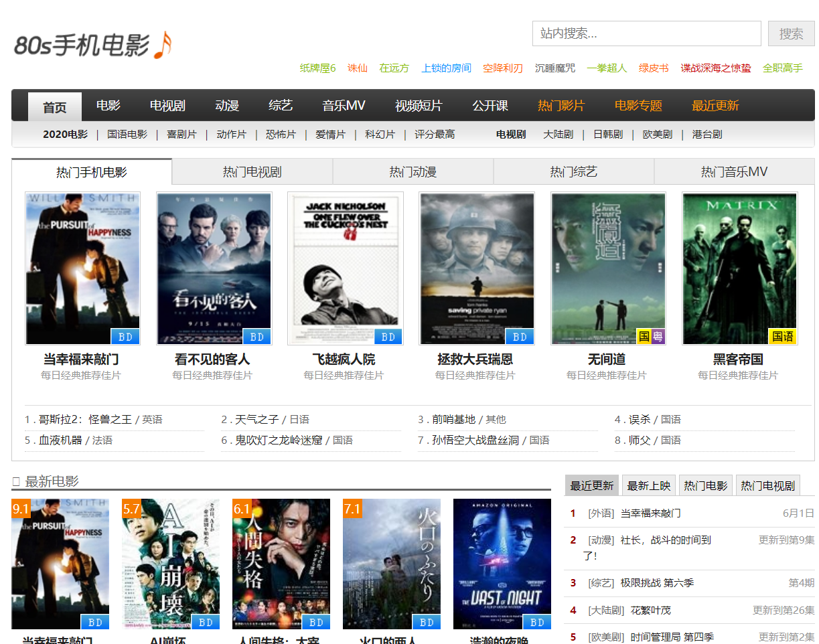
Task: Open the 全职高手 keyword link
Action: [x=782, y=68]
